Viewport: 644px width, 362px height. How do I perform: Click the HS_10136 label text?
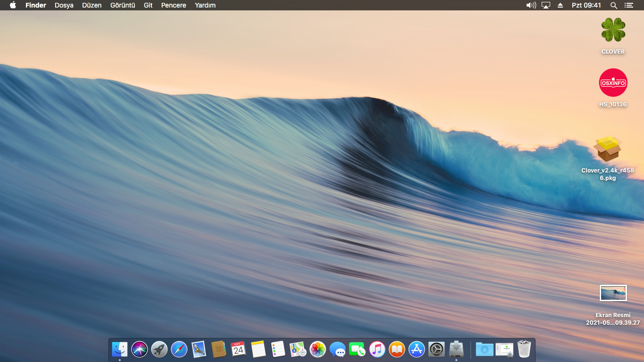(613, 105)
